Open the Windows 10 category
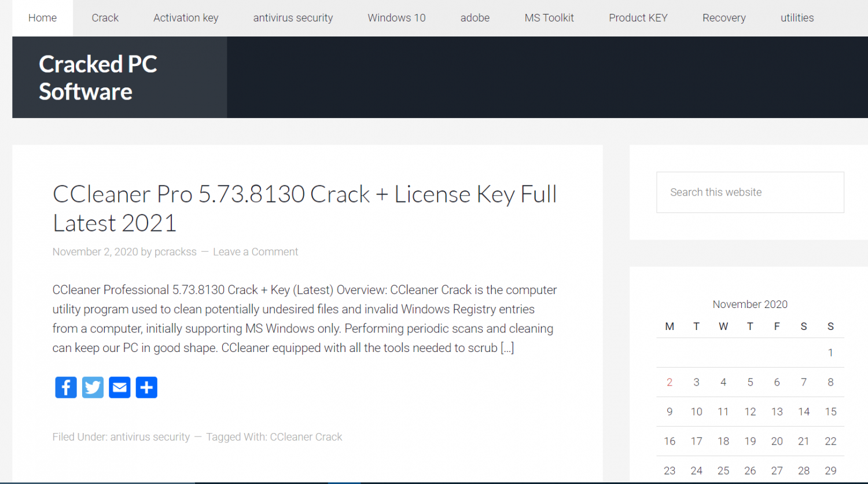Viewport: 868px width, 484px height. (x=396, y=18)
